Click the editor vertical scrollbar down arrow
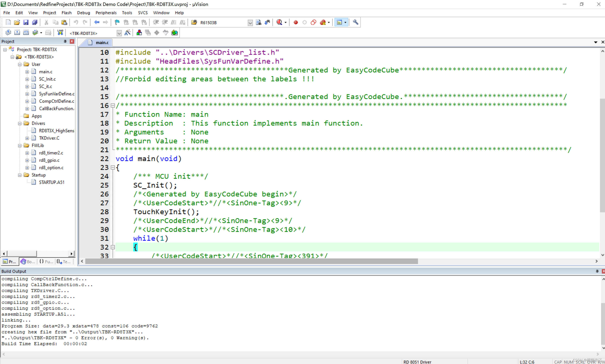The image size is (605, 364). [602, 255]
